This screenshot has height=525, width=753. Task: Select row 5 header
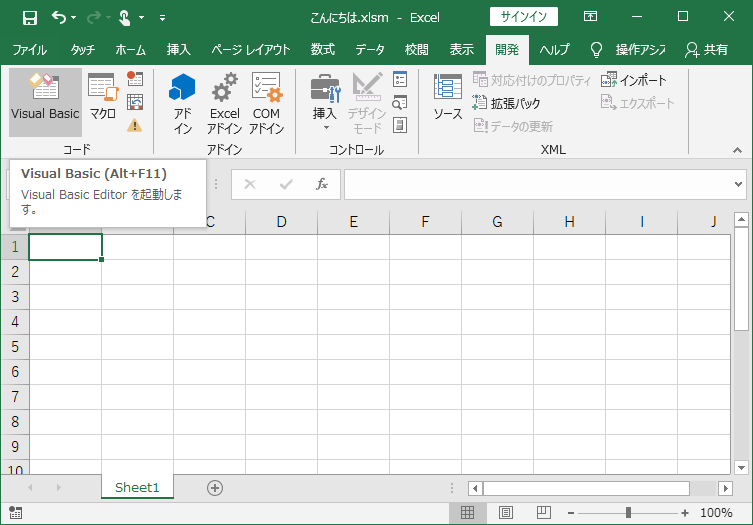tap(15, 347)
